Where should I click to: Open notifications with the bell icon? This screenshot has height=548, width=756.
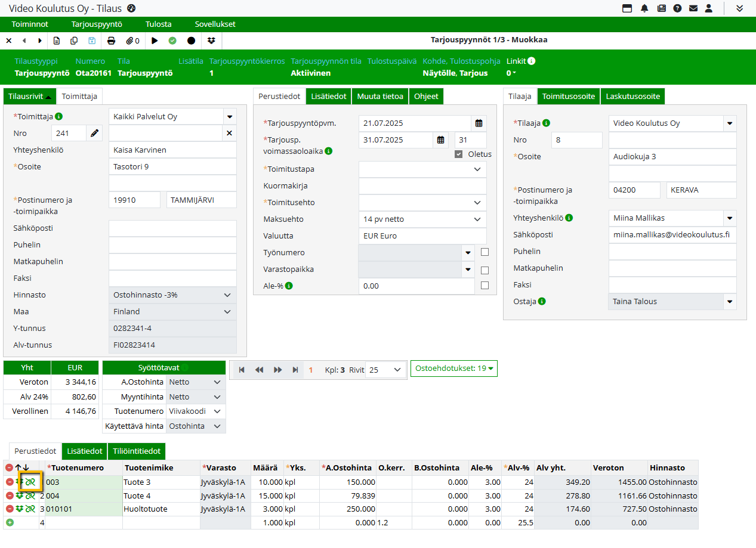tap(644, 8)
